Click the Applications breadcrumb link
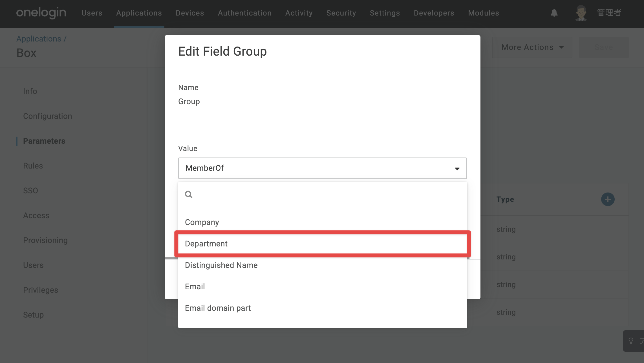644x363 pixels. pos(39,39)
